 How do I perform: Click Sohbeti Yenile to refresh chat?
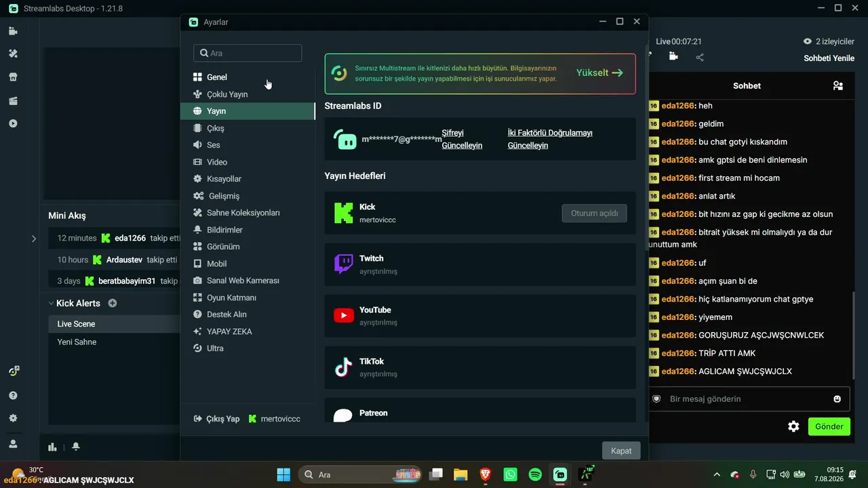(829, 58)
